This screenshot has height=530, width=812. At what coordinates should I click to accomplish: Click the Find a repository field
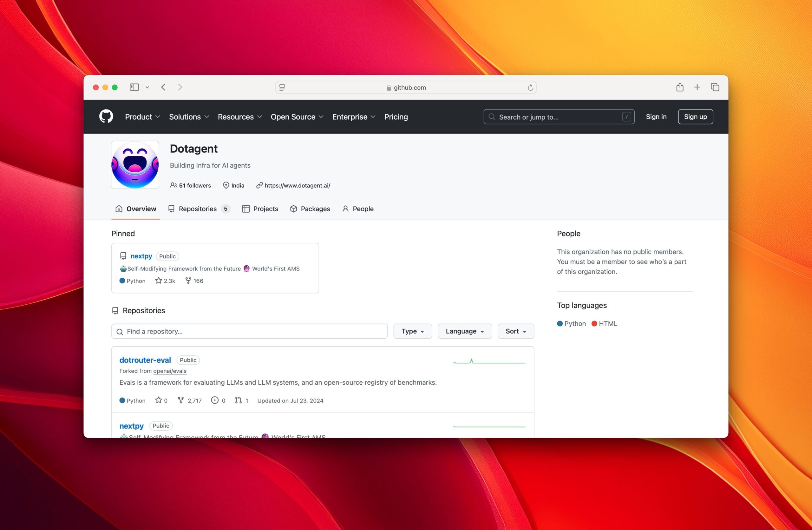click(249, 331)
